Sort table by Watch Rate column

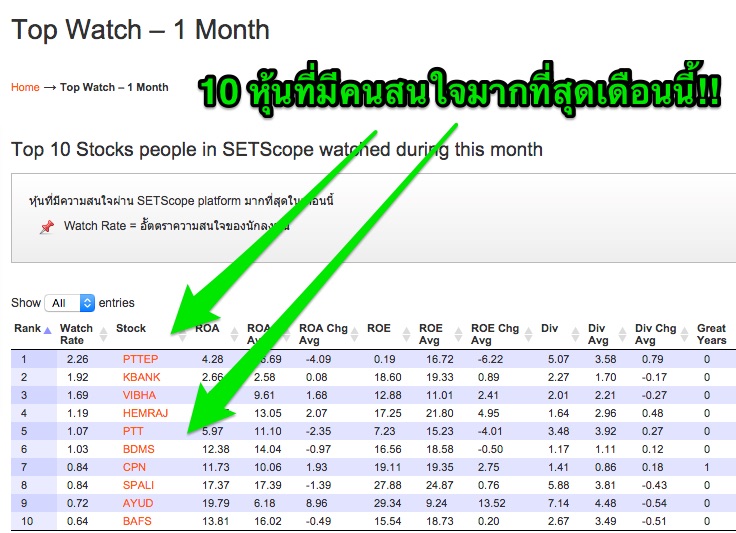pyautogui.click(x=84, y=334)
